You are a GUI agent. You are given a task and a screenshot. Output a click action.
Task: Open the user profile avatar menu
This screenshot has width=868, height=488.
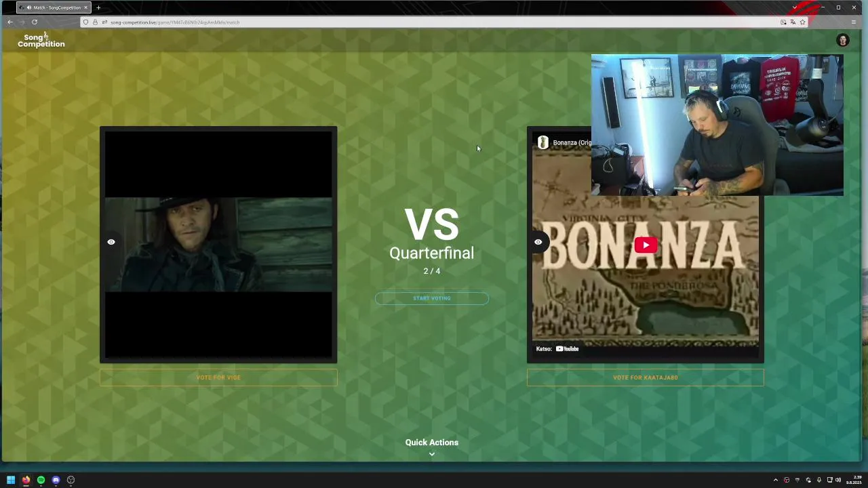click(x=842, y=41)
